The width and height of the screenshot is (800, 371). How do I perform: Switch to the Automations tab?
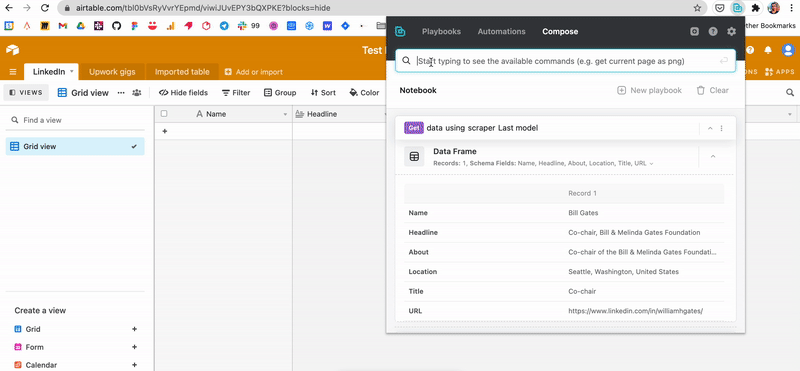(x=502, y=32)
